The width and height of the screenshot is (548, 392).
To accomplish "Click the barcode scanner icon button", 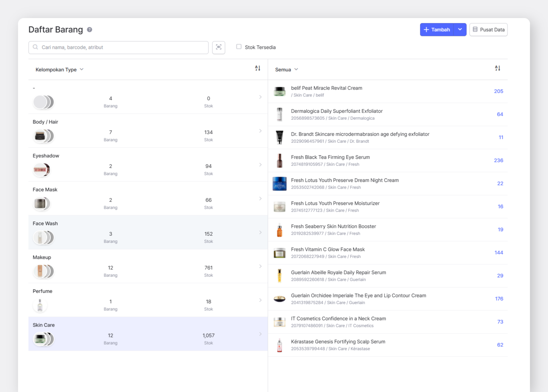I will click(219, 47).
